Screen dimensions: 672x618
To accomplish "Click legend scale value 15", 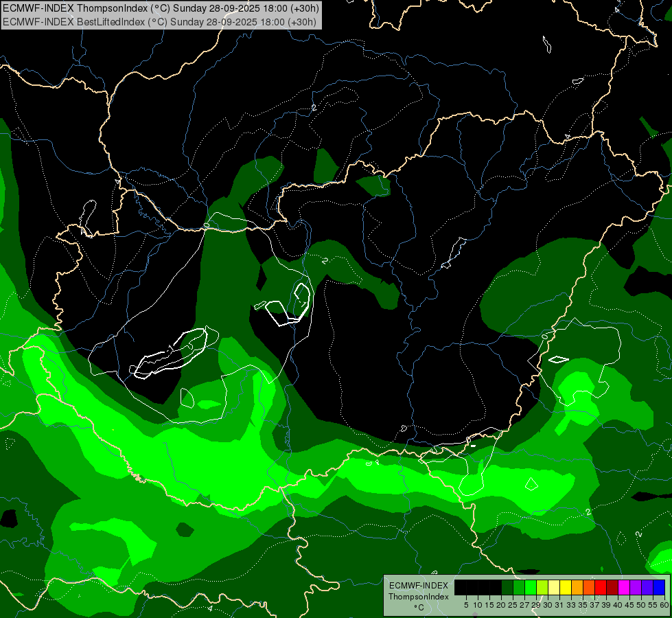I will (489, 605).
